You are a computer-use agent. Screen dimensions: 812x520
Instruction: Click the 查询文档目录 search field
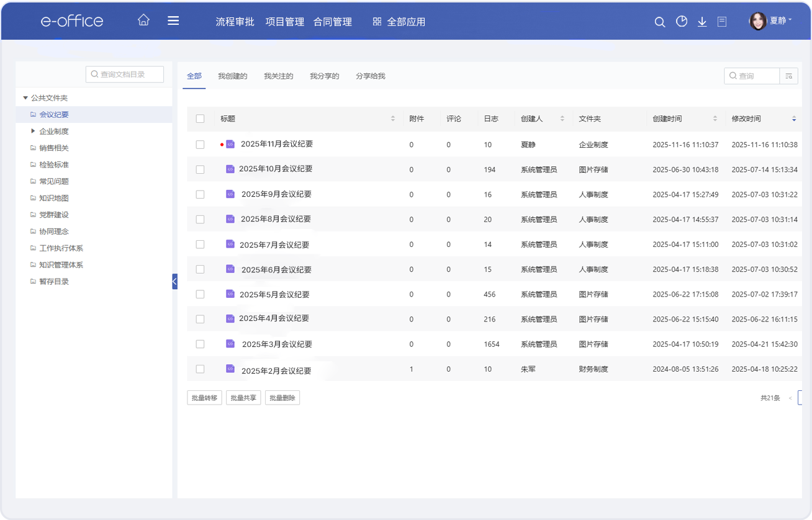click(125, 74)
